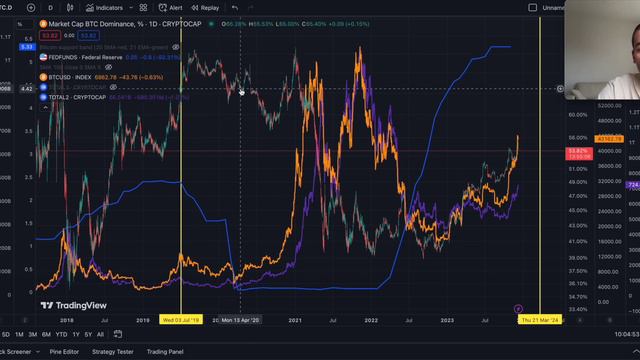This screenshot has height=360, width=640.
Task: Create a new Alert
Action: click(x=171, y=8)
